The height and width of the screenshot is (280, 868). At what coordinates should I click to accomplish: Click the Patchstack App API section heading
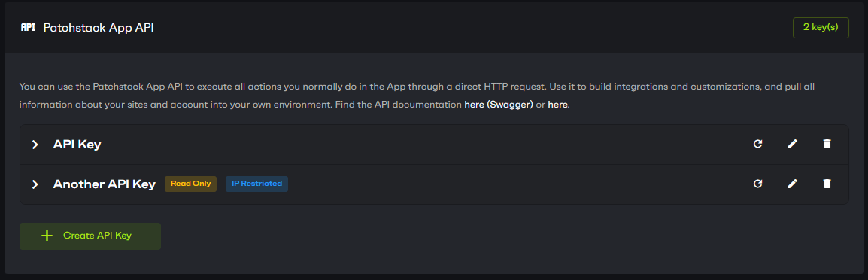click(x=99, y=27)
